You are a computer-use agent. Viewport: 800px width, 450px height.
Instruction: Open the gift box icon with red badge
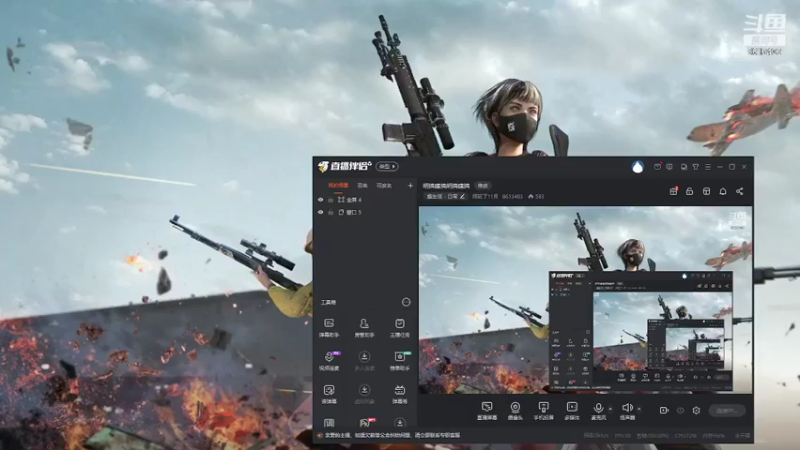673,191
